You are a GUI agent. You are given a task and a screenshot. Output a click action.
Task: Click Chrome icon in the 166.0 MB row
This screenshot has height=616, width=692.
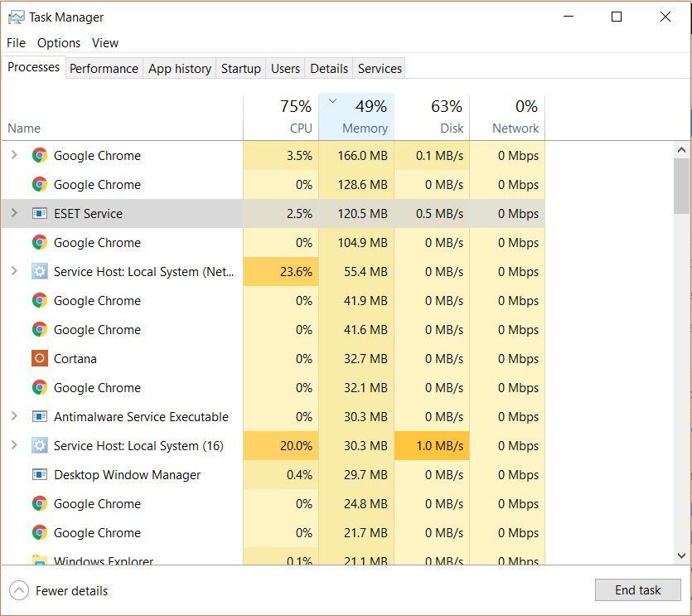[40, 155]
